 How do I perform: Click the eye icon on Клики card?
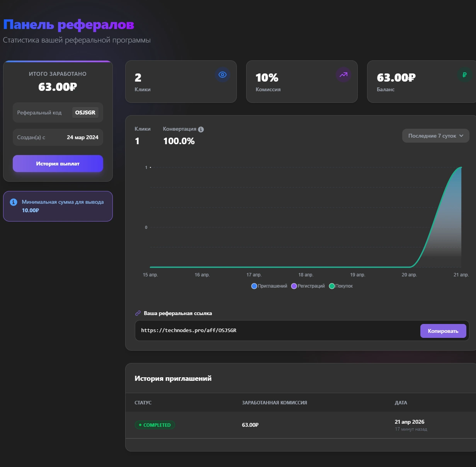(223, 75)
